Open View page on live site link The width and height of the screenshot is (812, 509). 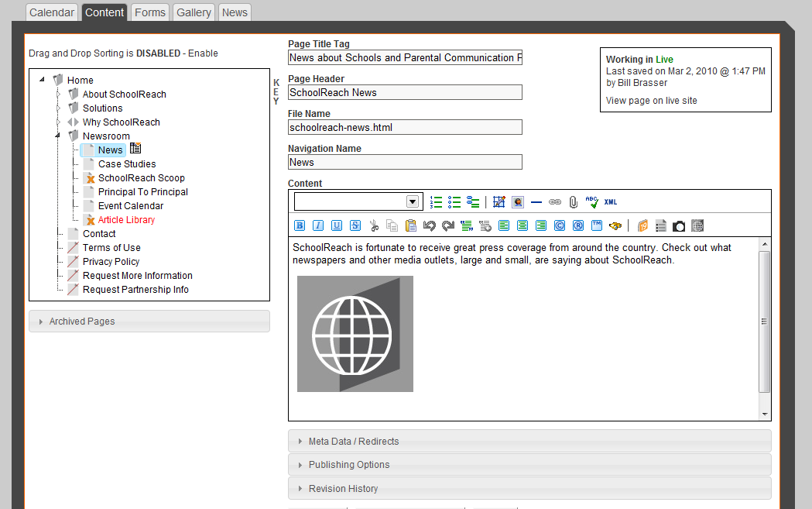[652, 101]
